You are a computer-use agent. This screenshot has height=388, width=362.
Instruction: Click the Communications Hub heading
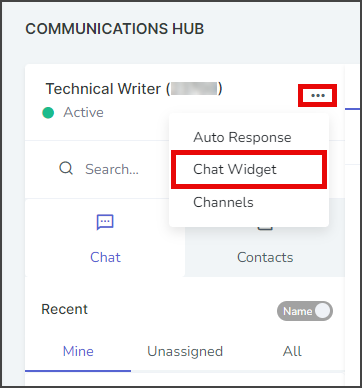115,29
